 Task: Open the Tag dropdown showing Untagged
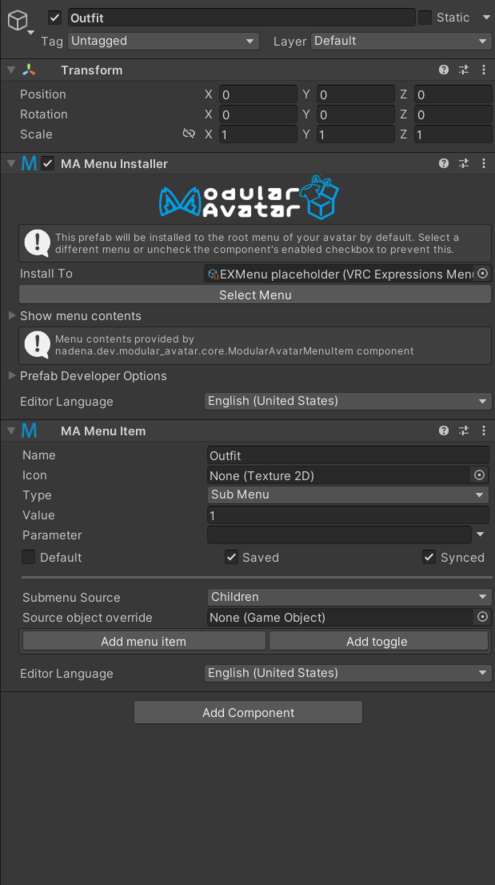(163, 41)
